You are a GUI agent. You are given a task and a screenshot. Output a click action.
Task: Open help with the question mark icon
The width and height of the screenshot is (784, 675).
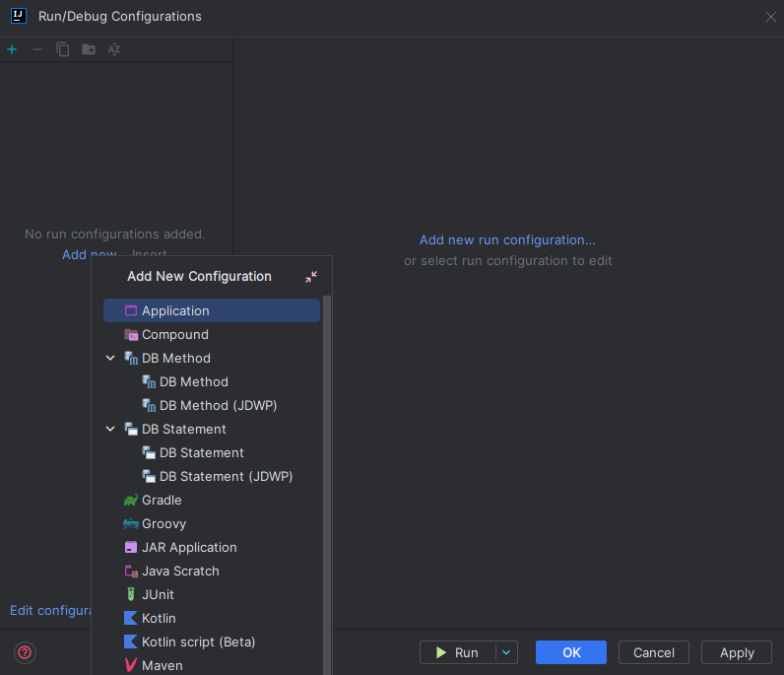pyautogui.click(x=25, y=652)
